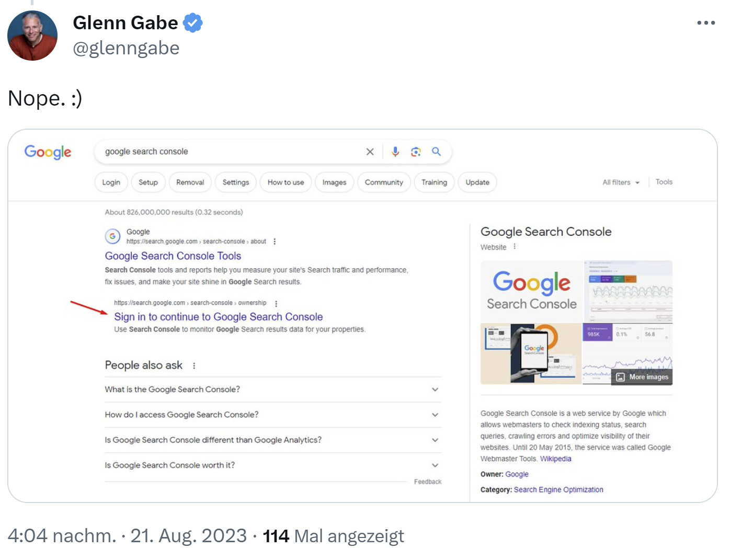Click the Wikipedia link in the knowledge panel
The image size is (730, 560).
(555, 459)
